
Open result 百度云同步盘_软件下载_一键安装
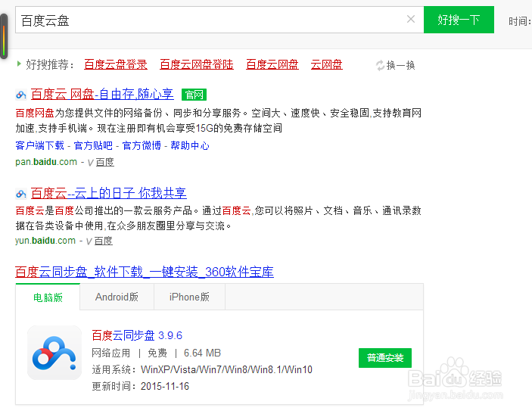coord(145,272)
